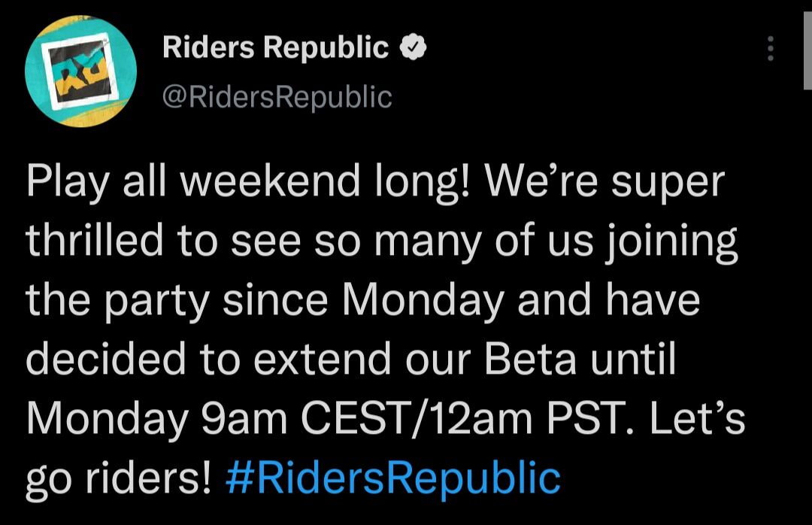Click the "go riders!" text
812x525 pixels.
(117, 478)
